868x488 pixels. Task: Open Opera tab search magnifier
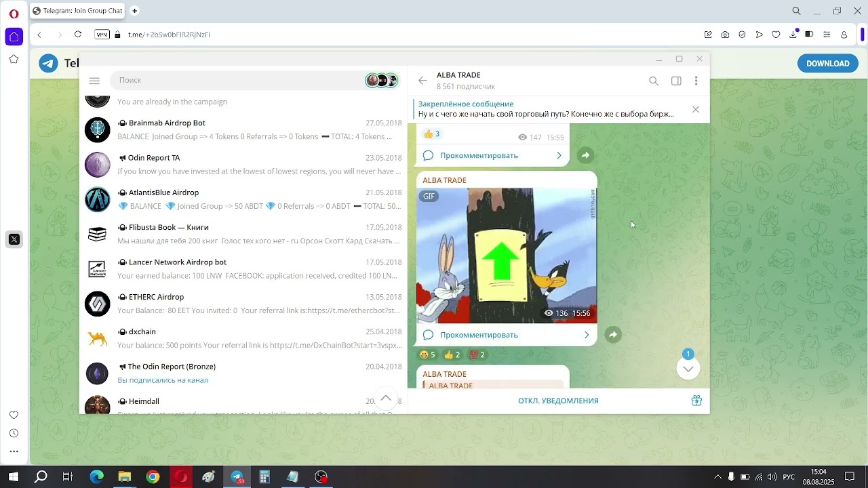click(x=797, y=11)
